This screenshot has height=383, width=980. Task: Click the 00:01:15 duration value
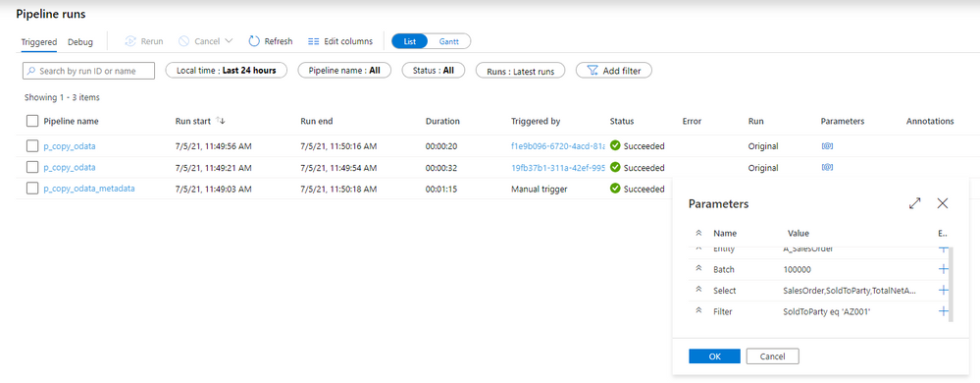pyautogui.click(x=440, y=189)
